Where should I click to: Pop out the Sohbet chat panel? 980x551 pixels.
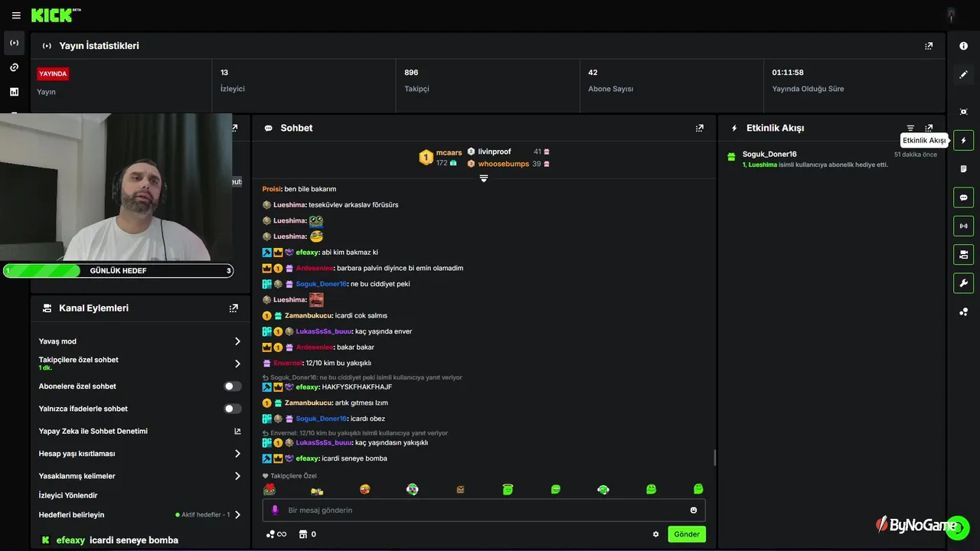[699, 128]
